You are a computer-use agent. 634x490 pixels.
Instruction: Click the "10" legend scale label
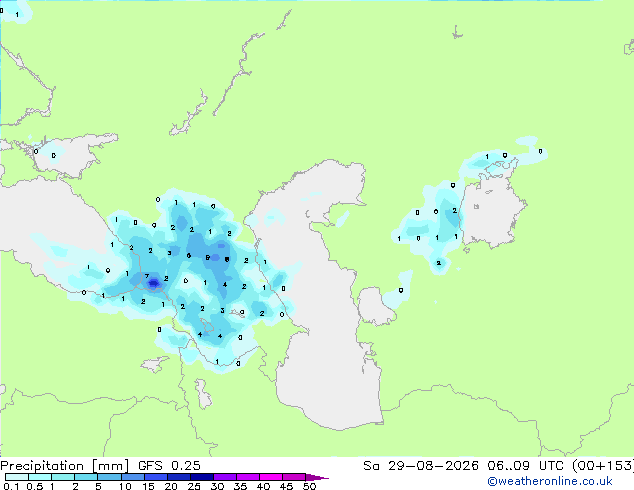point(125,486)
